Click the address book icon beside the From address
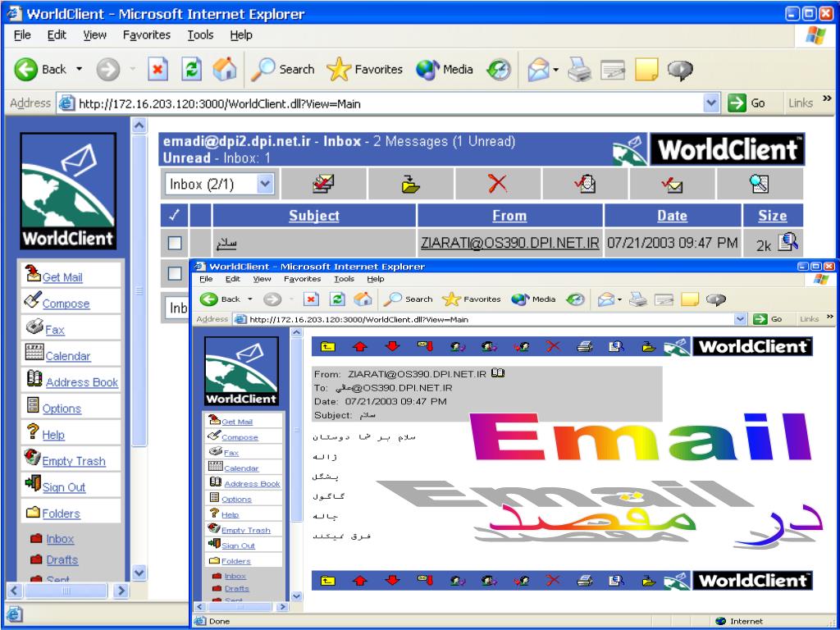Image resolution: width=840 pixels, height=630 pixels. point(498,373)
